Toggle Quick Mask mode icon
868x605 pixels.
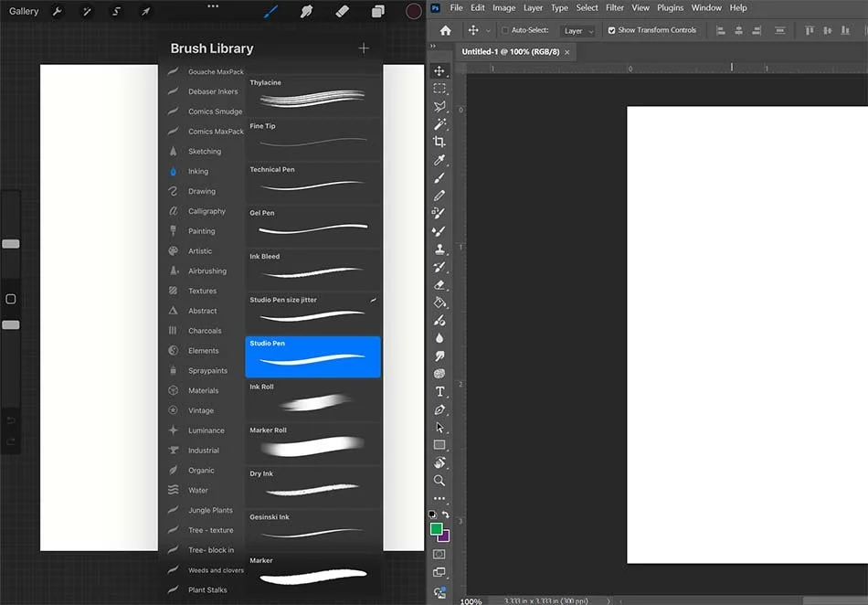[x=439, y=554]
